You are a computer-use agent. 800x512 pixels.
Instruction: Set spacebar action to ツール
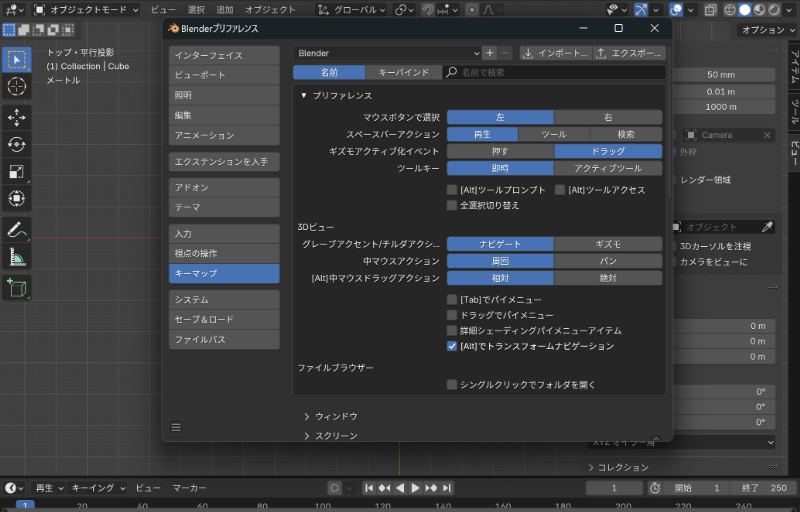point(554,134)
